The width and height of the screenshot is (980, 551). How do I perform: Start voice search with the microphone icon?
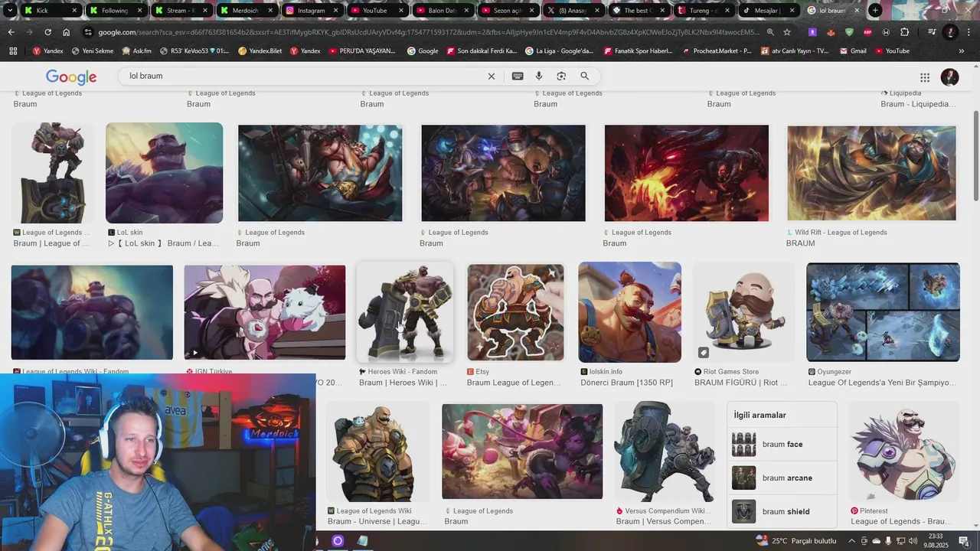539,76
